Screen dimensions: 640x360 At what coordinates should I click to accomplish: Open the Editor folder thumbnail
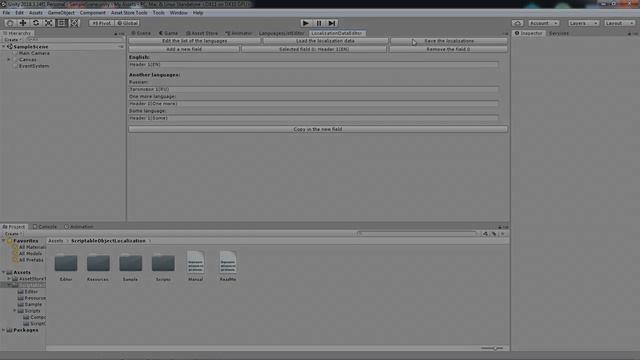coord(66,263)
